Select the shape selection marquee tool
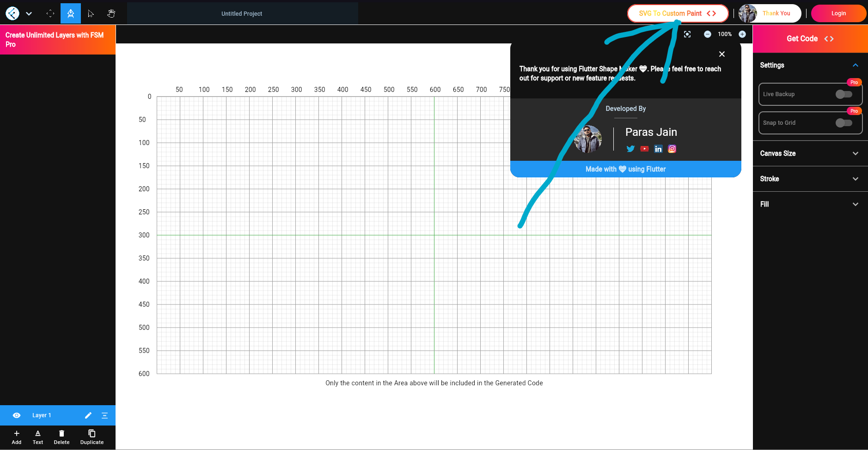Viewport: 868px width, 450px height. (x=50, y=13)
